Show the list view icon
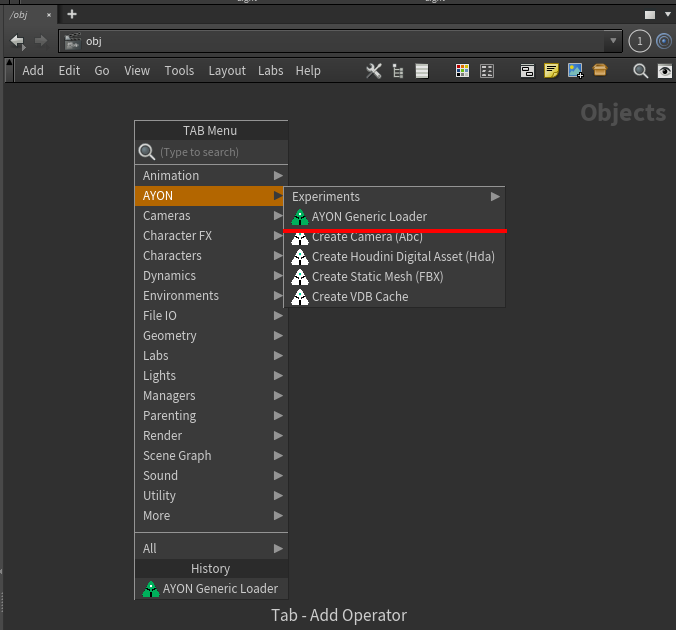The width and height of the screenshot is (676, 630). click(x=422, y=71)
